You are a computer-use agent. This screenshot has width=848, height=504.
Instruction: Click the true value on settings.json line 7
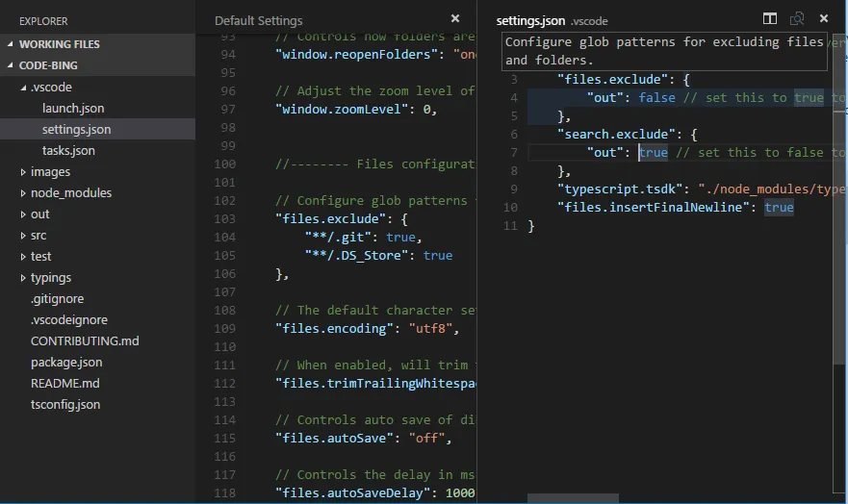pos(654,152)
